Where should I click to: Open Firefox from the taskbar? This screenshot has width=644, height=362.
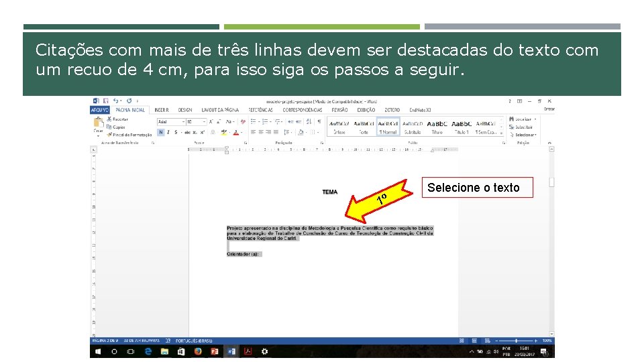click(198, 351)
